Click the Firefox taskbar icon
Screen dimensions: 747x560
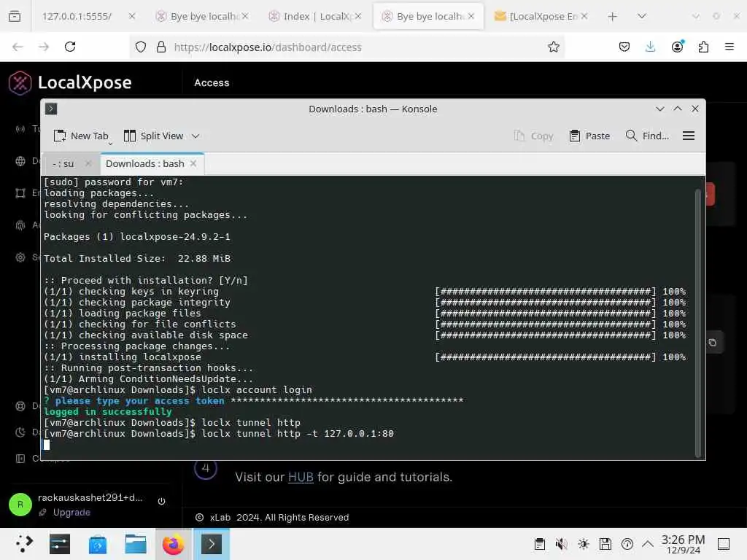[174, 544]
